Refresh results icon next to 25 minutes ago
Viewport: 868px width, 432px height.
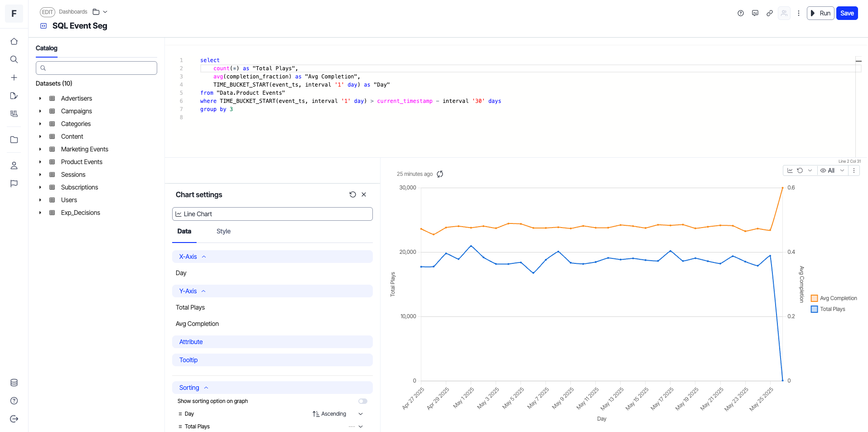coord(440,174)
